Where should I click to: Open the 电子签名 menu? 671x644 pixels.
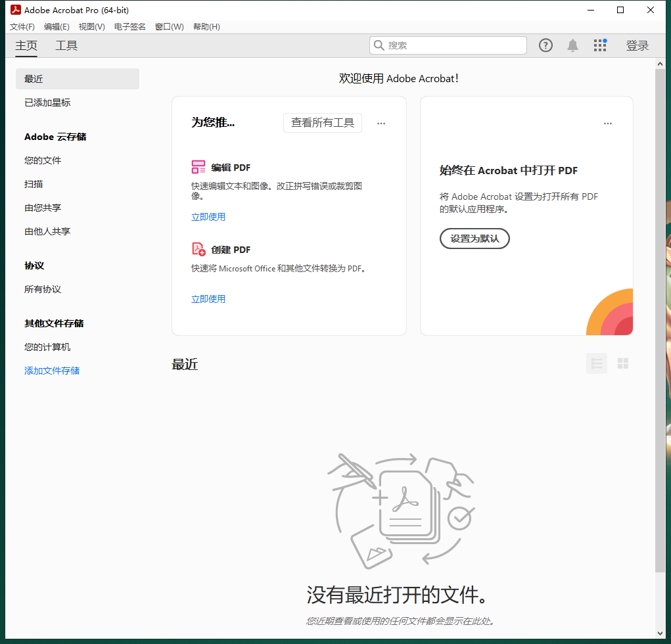pyautogui.click(x=129, y=26)
